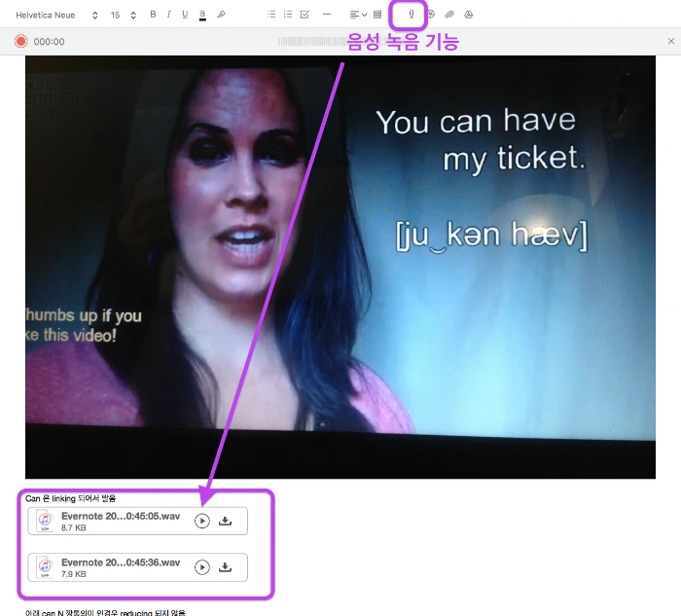This screenshot has width=681, height=616.
Task: Click the 7.9 KB file size text
Action: 73,574
